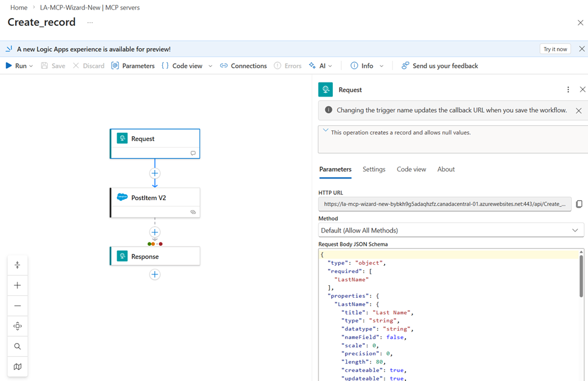This screenshot has height=381, width=588.
Task: Go to the Home breadcrumb
Action: (x=19, y=7)
